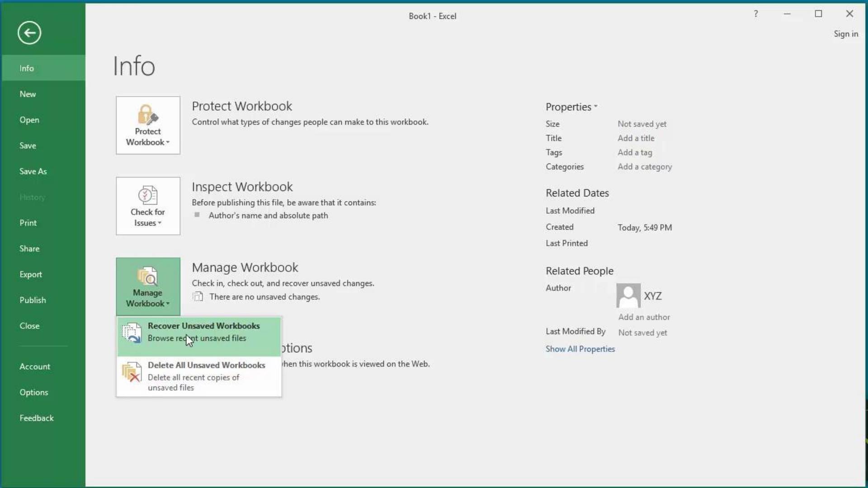Open the New page
868x488 pixels.
43,94
